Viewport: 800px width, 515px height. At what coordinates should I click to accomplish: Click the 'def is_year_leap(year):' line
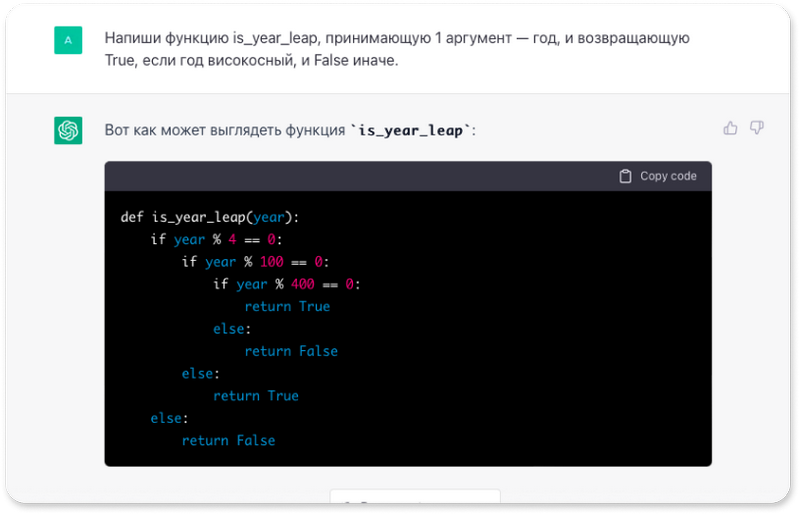(x=209, y=216)
